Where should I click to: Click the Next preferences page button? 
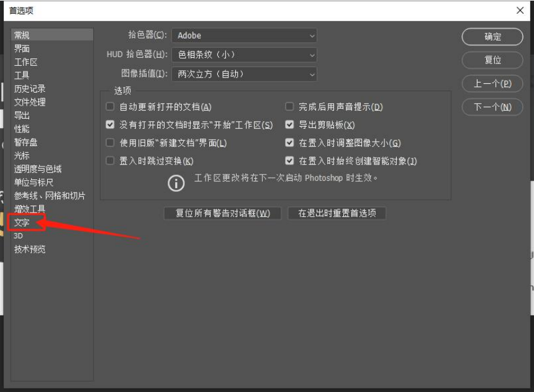[492, 106]
